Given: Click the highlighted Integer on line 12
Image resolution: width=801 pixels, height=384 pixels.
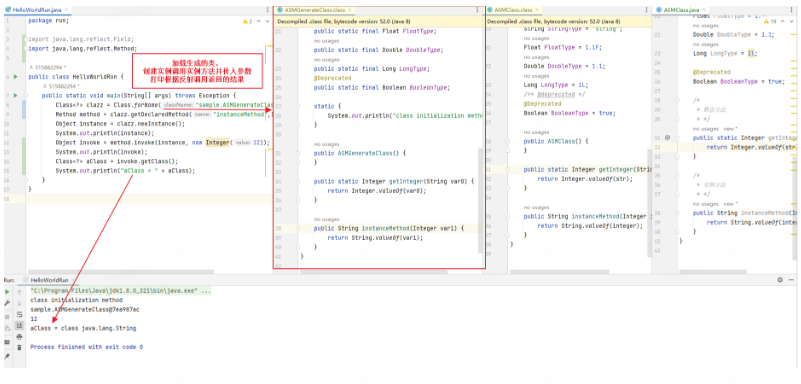Looking at the screenshot, I should [218, 142].
